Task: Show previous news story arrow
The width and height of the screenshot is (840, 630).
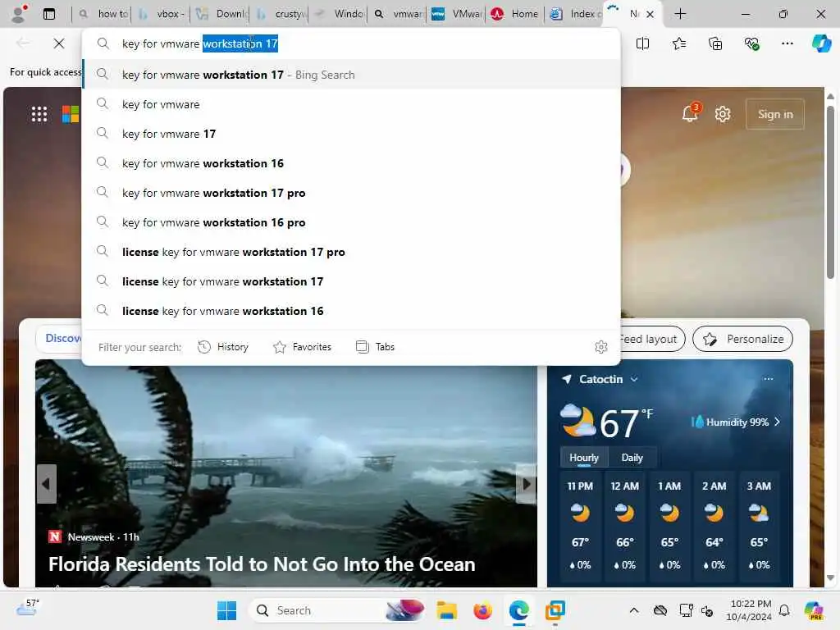Action: 46,484
